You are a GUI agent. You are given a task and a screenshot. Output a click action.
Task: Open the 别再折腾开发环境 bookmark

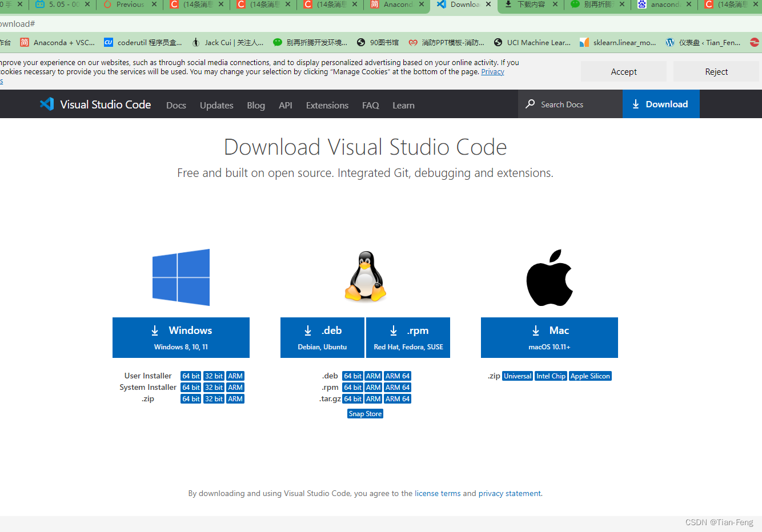pos(310,42)
